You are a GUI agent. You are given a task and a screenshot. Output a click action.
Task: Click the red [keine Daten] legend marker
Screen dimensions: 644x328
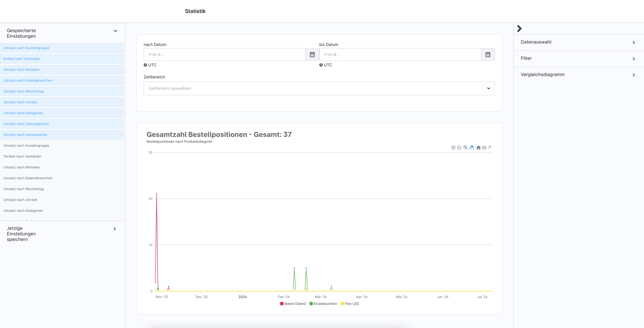pyautogui.click(x=282, y=304)
